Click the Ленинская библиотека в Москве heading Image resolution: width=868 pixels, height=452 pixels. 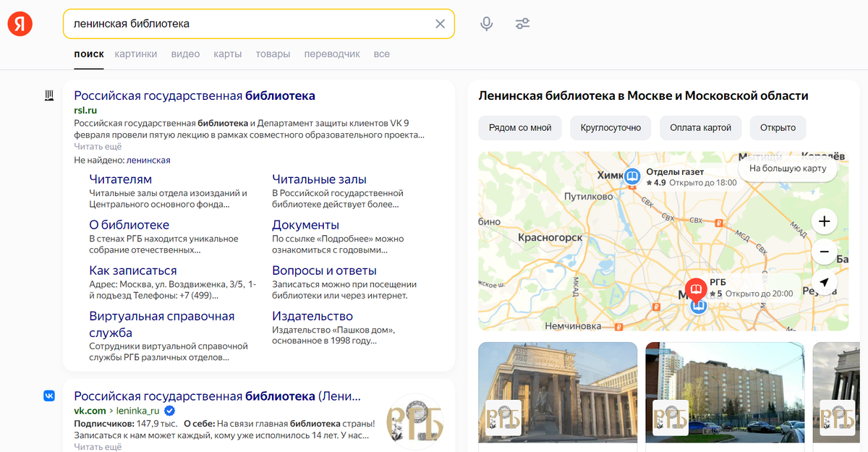(x=644, y=95)
